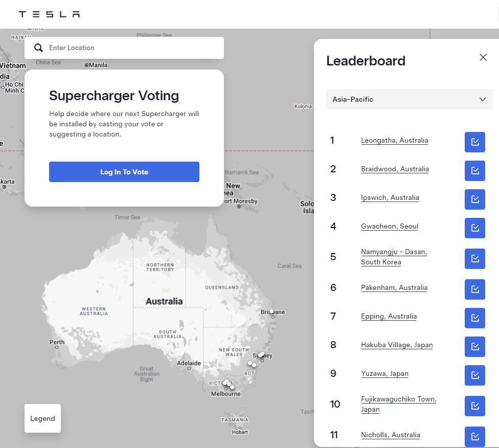This screenshot has height=448, width=499.
Task: Click the Tesla logo
Action: pos(49,14)
